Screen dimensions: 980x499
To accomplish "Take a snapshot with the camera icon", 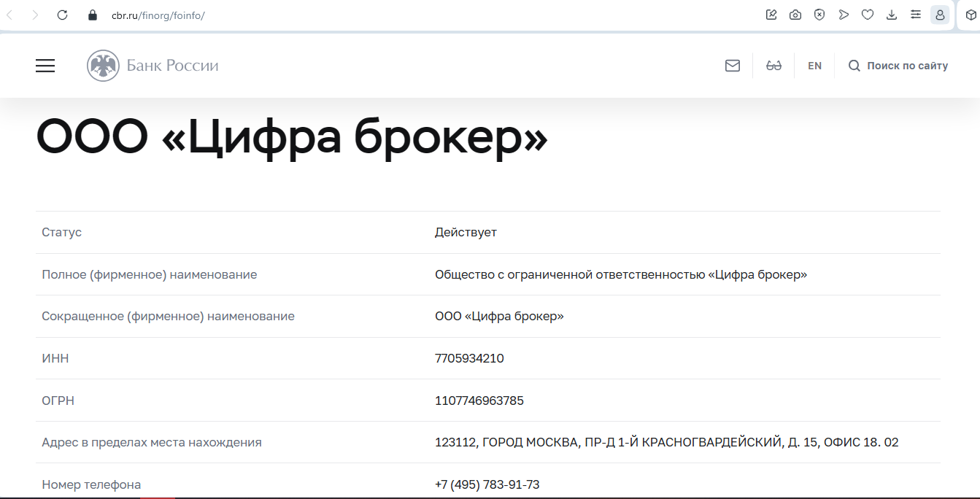I will [795, 15].
